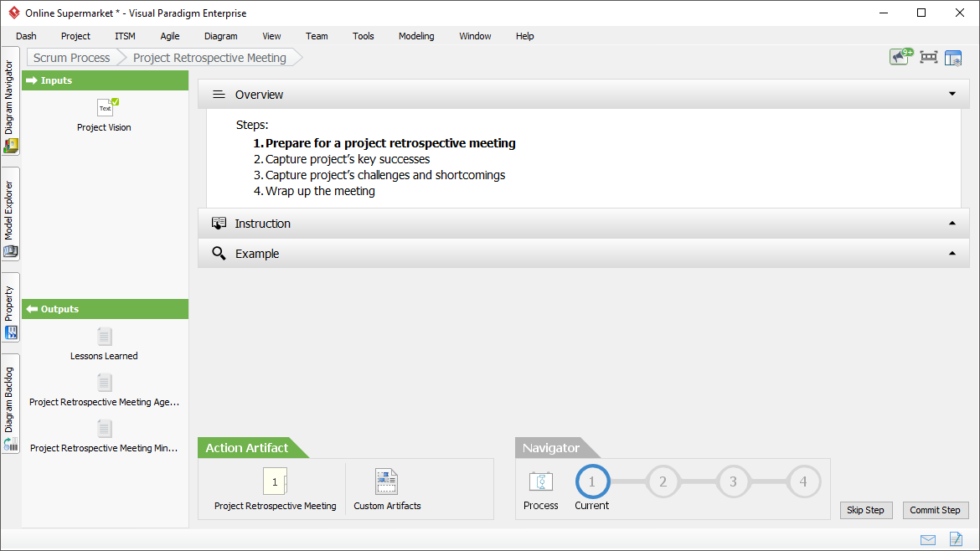Screen dimensions: 980x551
Task: Click the Process icon in Navigator
Action: 540,481
